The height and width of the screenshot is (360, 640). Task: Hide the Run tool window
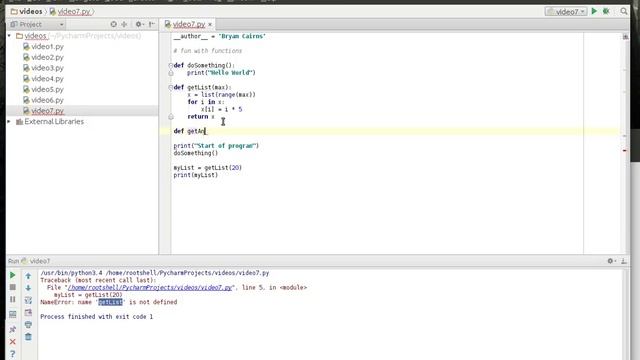(624, 261)
